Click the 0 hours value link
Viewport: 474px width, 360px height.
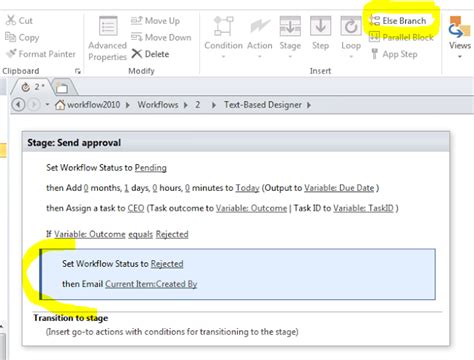click(155, 188)
